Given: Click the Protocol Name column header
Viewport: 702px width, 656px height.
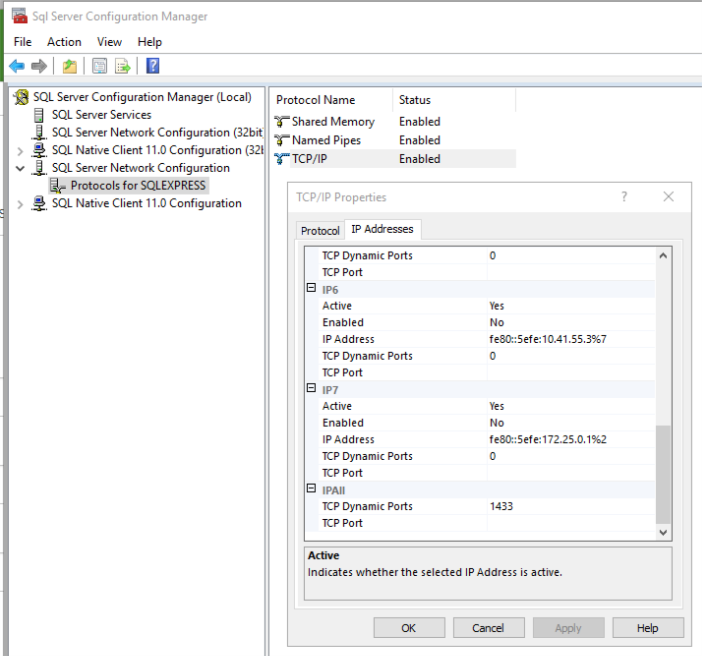Looking at the screenshot, I should 331,100.
